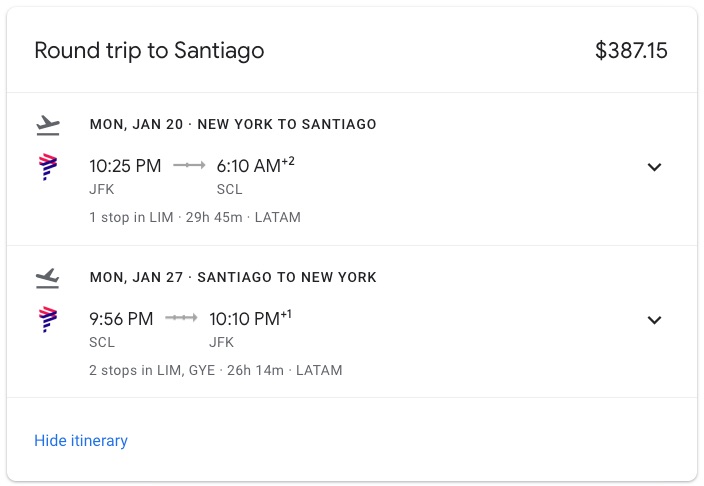Expand the New York to Santiago flight details
Image resolution: width=704 pixels, height=486 pixels.
[x=654, y=167]
